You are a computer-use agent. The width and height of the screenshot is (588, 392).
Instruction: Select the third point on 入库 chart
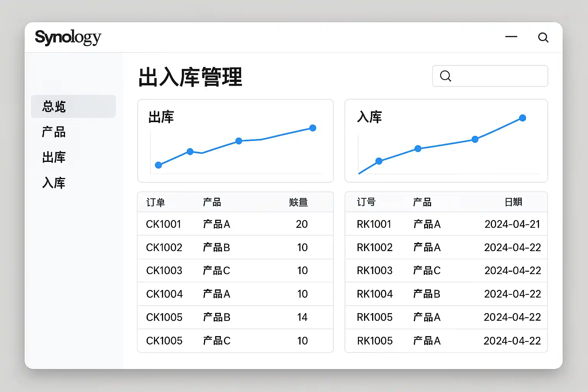click(x=475, y=139)
